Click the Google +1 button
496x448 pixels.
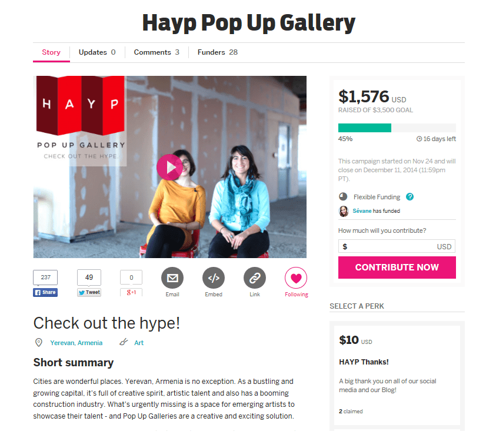[131, 292]
